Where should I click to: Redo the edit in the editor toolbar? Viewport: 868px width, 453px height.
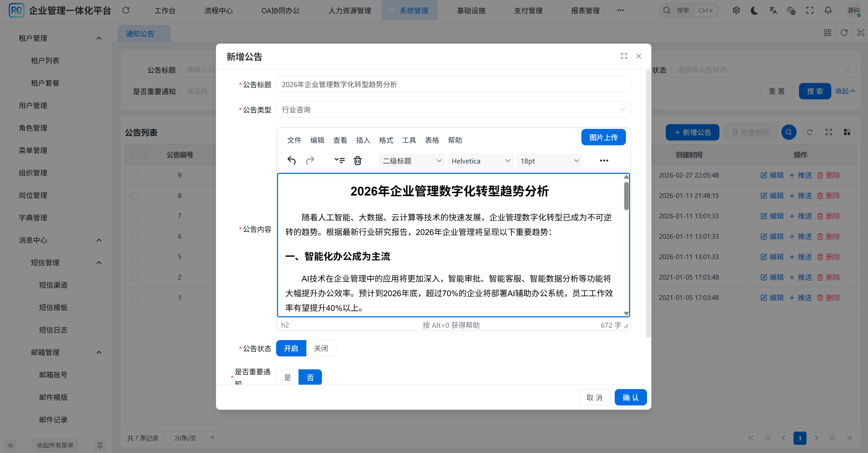point(310,160)
